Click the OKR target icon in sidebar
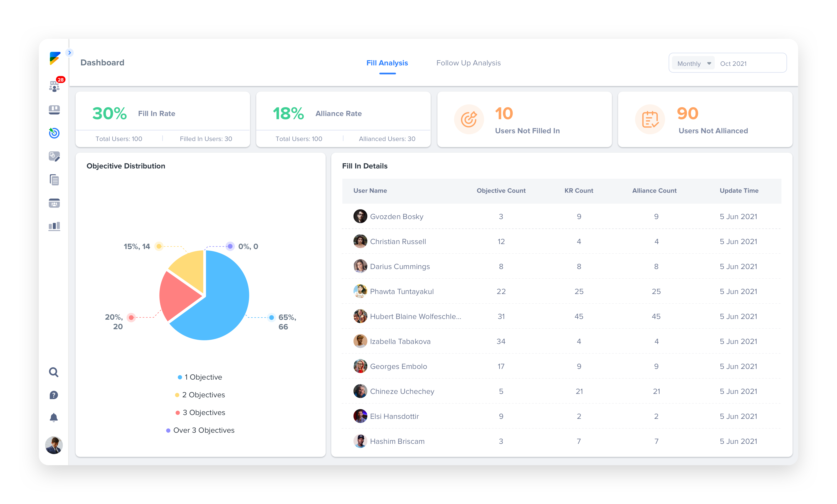The width and height of the screenshot is (837, 504). pyautogui.click(x=54, y=133)
